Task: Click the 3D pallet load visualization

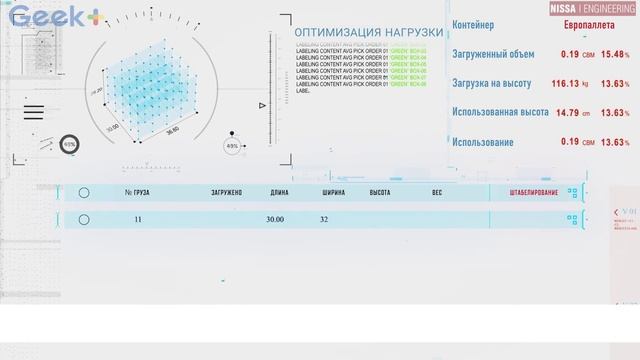Action: click(x=150, y=91)
